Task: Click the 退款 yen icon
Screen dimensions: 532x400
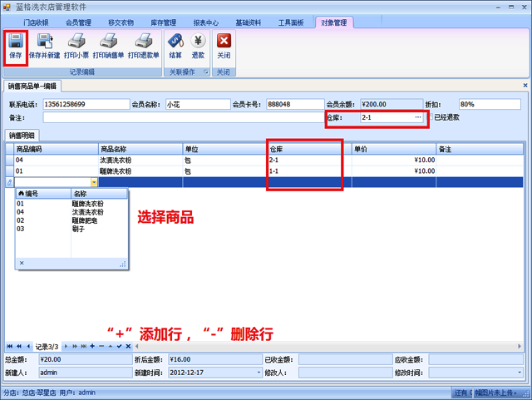Action: (198, 42)
